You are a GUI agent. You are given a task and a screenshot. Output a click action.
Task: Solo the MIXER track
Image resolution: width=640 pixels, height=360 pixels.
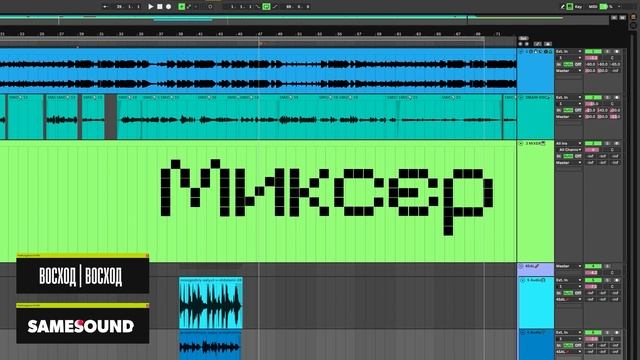tap(607, 143)
